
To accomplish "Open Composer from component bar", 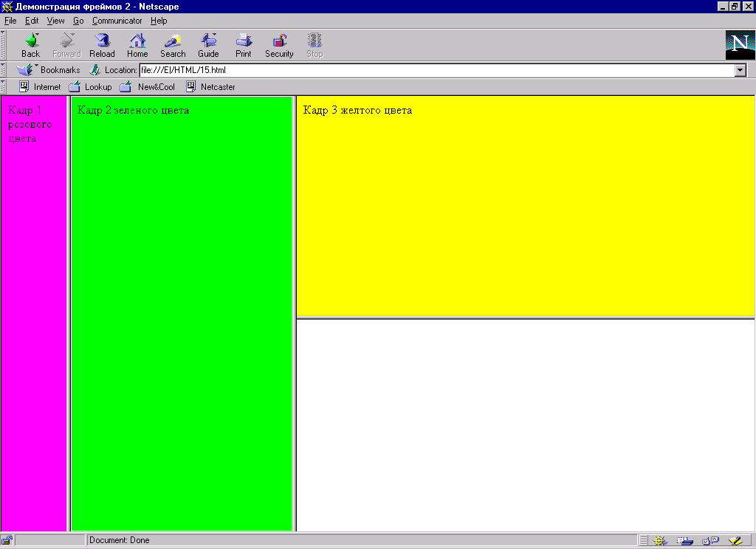I will coord(736,541).
